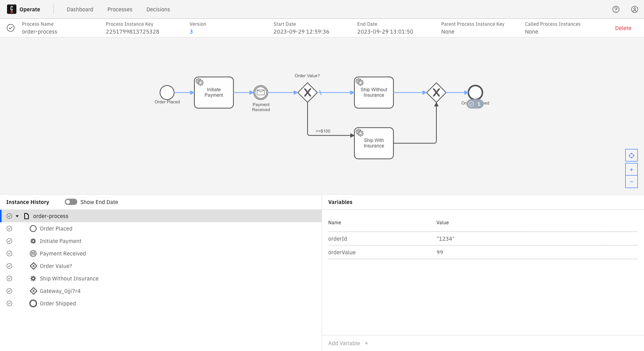Open the Decisions tab
644x351 pixels.
[x=158, y=9]
